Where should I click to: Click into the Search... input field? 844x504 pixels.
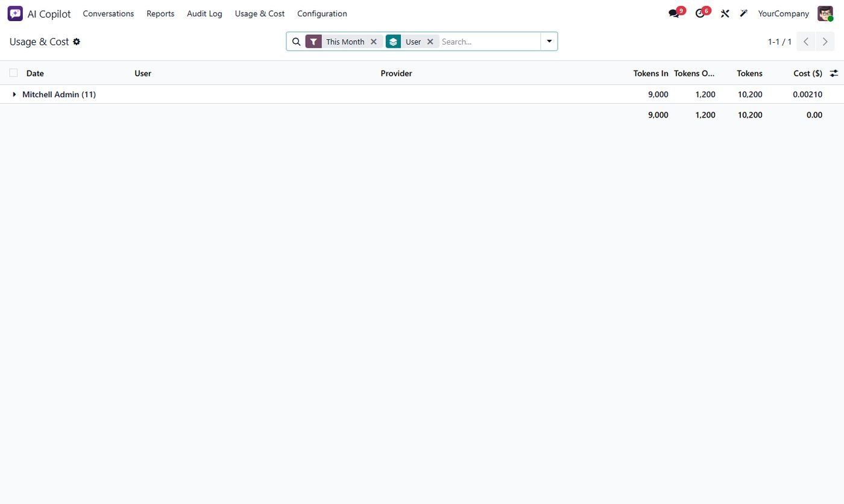click(x=489, y=42)
